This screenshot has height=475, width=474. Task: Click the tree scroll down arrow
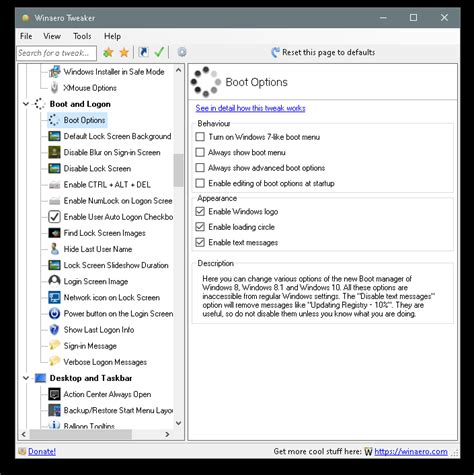(178, 423)
